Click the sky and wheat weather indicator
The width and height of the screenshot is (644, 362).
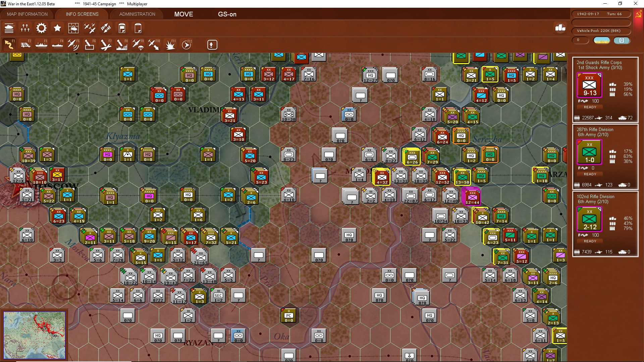[602, 41]
